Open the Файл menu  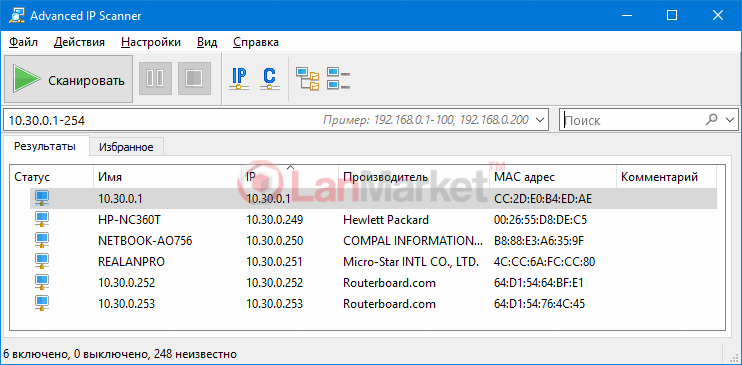[23, 42]
